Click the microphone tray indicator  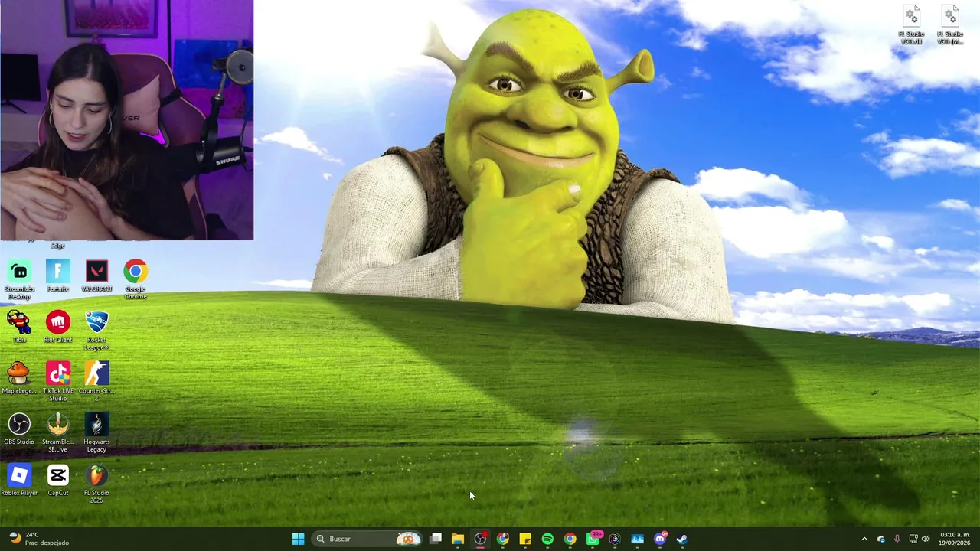(897, 539)
